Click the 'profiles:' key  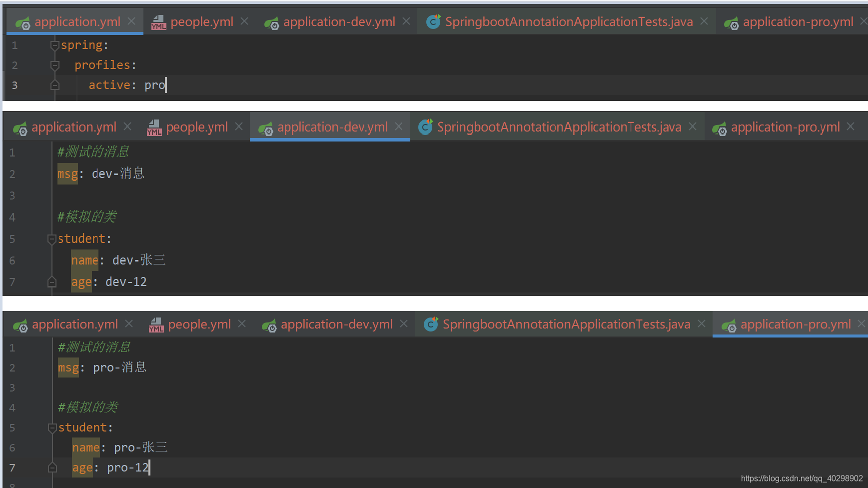(x=105, y=65)
